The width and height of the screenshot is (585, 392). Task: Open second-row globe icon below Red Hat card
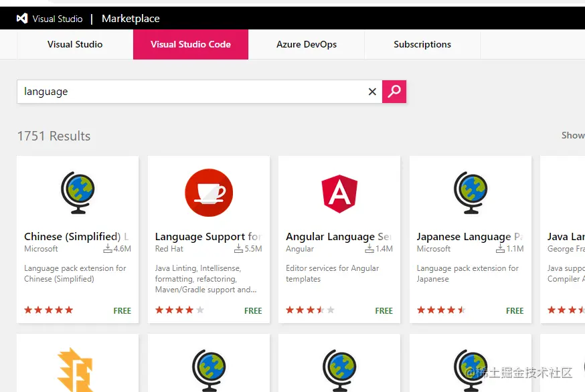point(209,370)
